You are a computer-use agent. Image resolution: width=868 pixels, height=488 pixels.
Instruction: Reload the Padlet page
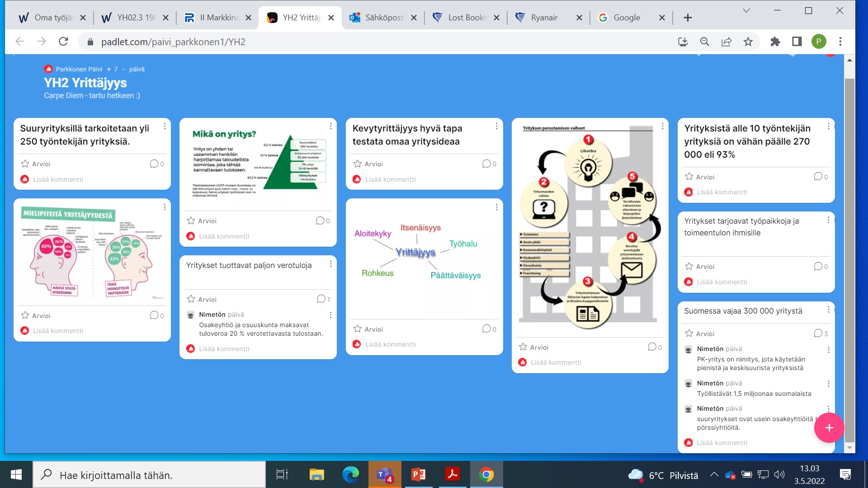click(x=63, y=42)
